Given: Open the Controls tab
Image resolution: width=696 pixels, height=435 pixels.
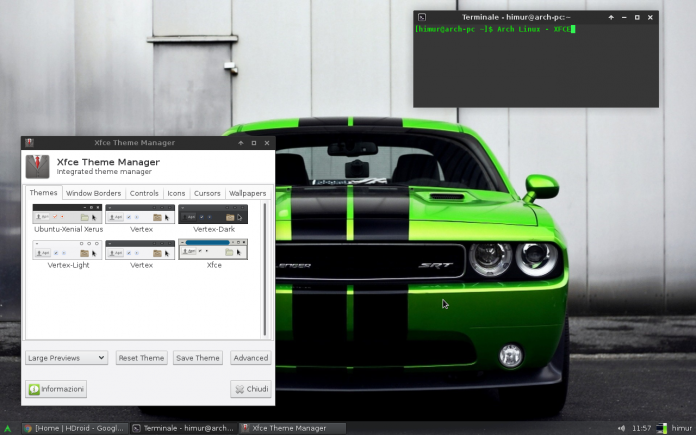Looking at the screenshot, I should click(x=144, y=194).
